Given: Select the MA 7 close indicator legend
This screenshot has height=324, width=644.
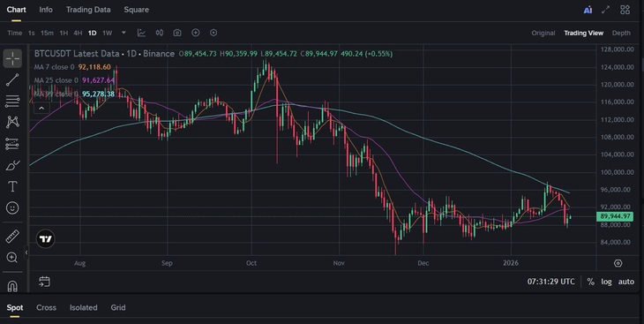Looking at the screenshot, I should coord(72,67).
